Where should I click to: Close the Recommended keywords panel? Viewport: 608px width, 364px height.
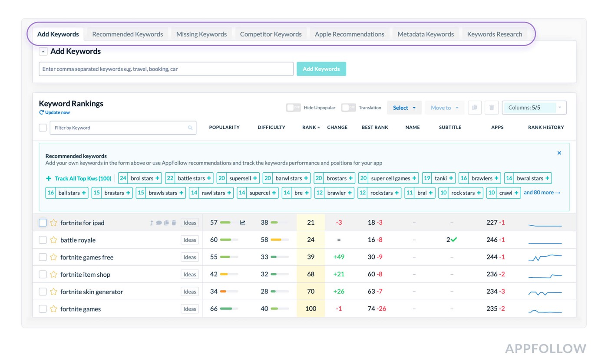click(559, 153)
